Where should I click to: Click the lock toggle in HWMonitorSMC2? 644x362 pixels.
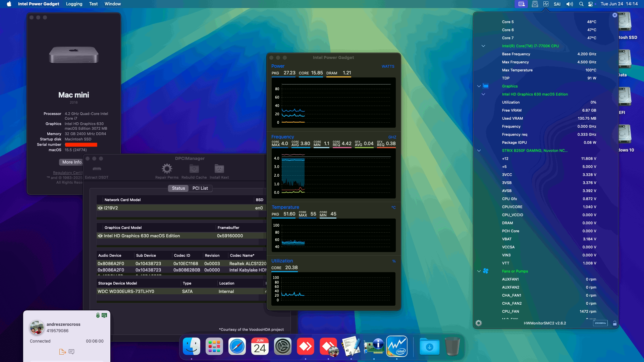point(615,323)
